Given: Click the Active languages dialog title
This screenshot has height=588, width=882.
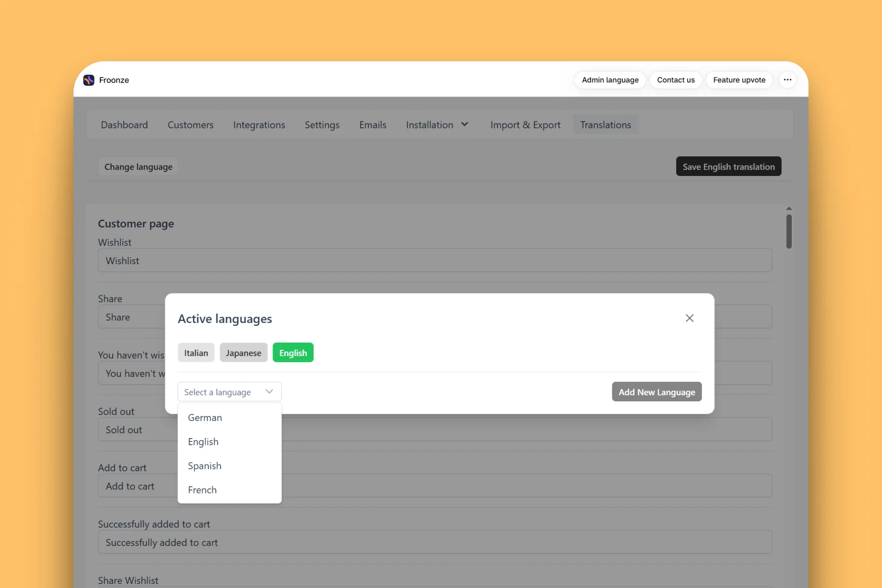Looking at the screenshot, I should [225, 319].
